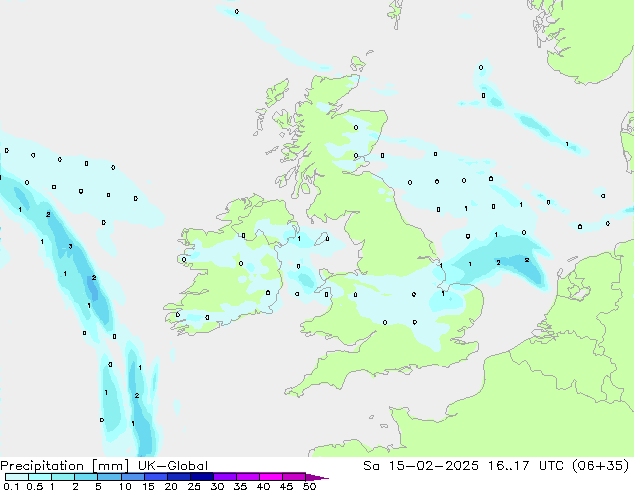Click the '(06+35)' forecast run text
The image size is (634, 490).
point(601,466)
